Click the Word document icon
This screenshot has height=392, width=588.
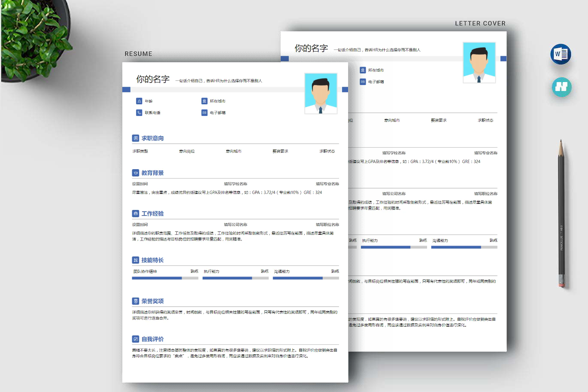(561, 54)
